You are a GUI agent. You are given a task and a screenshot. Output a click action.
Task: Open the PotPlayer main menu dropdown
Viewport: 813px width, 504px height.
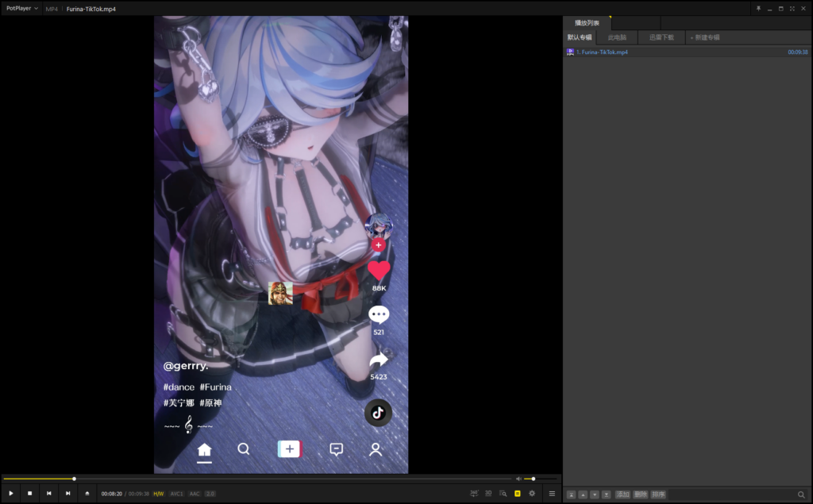tap(21, 8)
